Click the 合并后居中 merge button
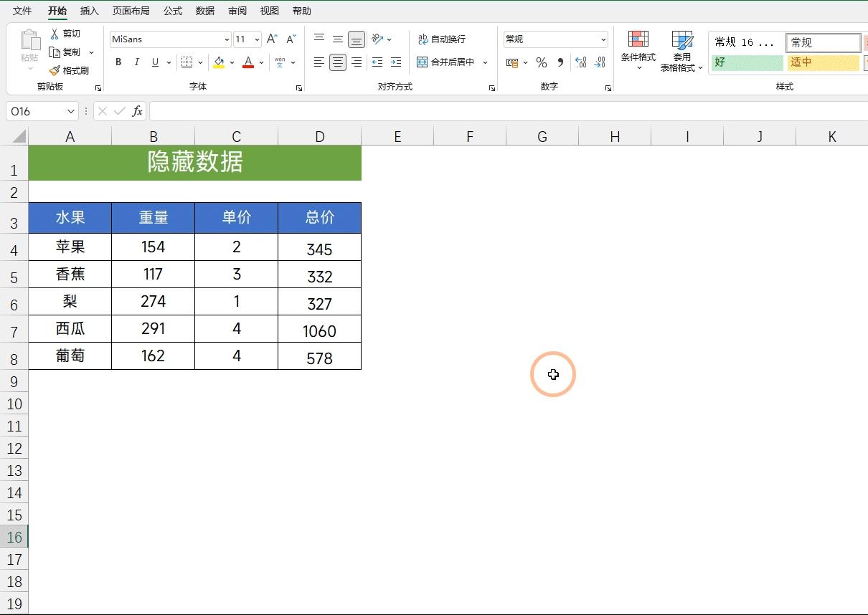 click(x=445, y=62)
